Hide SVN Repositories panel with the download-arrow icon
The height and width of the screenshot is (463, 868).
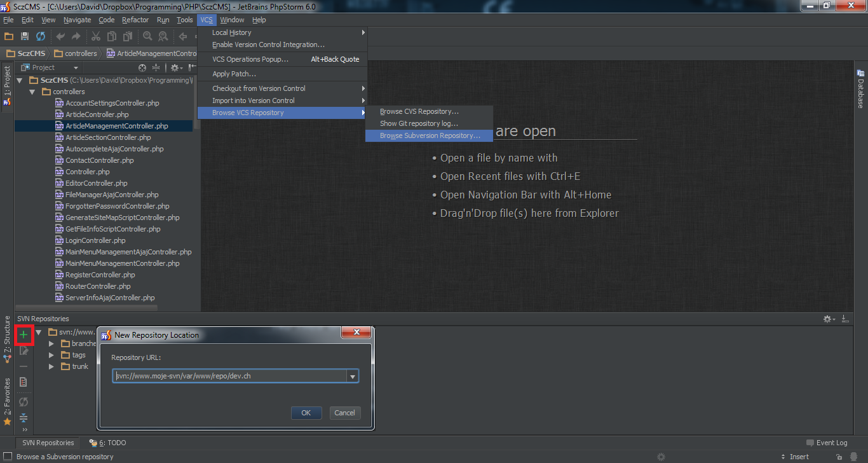coord(844,319)
